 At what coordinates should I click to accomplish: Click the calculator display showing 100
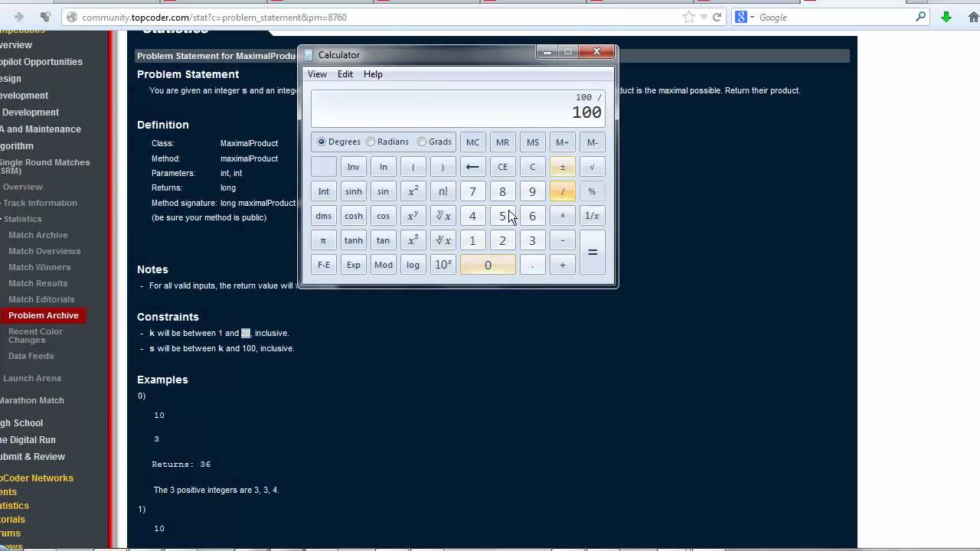(x=458, y=108)
